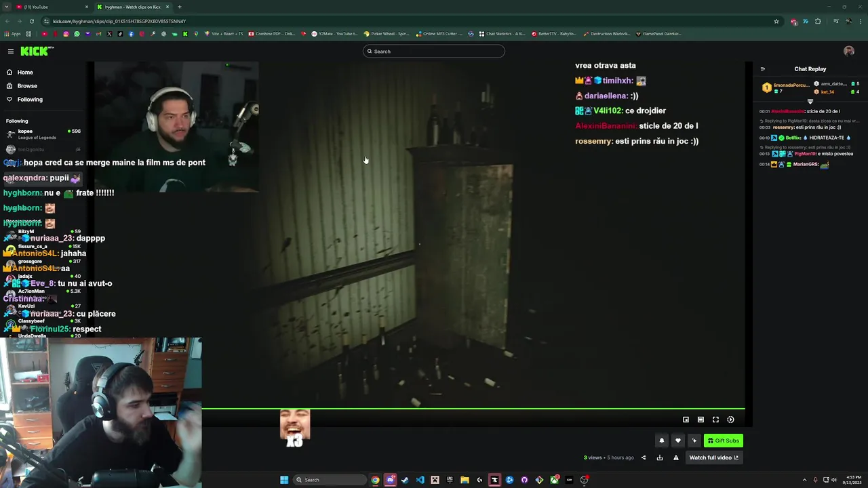Open GamePanel bookmark
Screen dimensions: 868x488
pos(658,34)
